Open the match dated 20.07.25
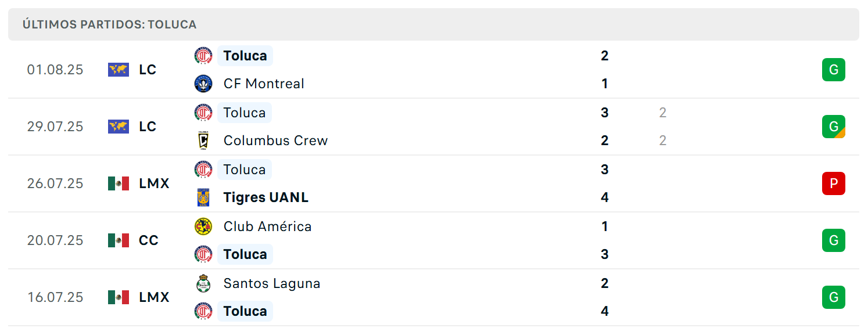This screenshot has height=335, width=868. 433,240
